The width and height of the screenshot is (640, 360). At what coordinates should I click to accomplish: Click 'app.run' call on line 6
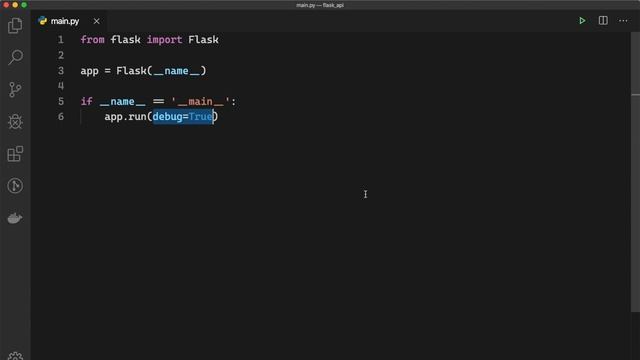pyautogui.click(x=126, y=117)
